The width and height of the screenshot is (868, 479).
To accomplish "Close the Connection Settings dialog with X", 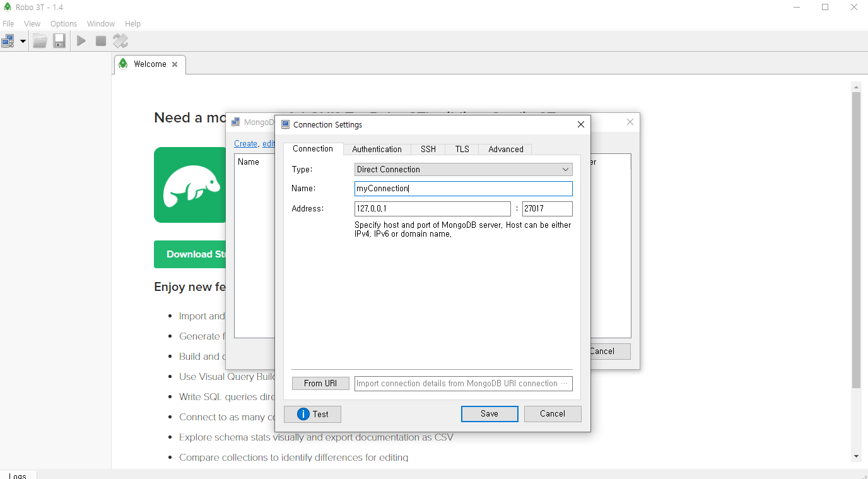I will coord(581,124).
